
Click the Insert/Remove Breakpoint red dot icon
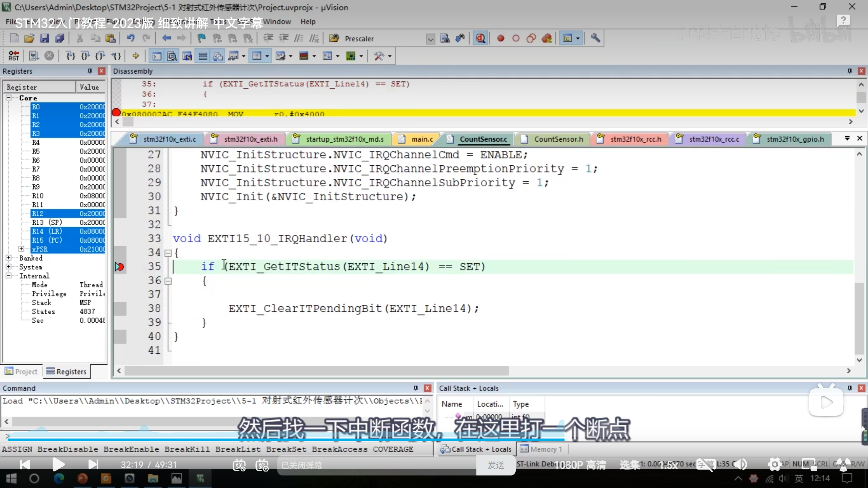point(500,38)
